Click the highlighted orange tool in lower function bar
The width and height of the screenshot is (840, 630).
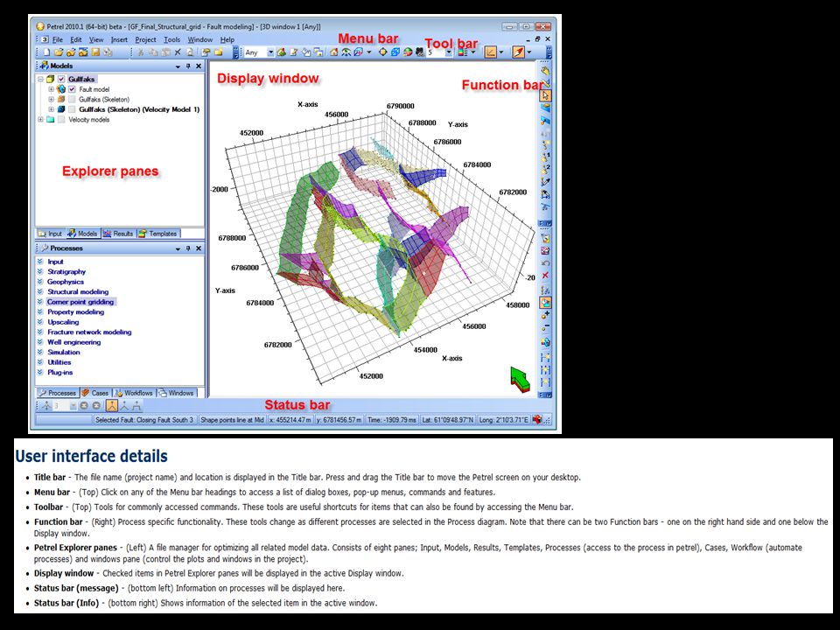[545, 302]
